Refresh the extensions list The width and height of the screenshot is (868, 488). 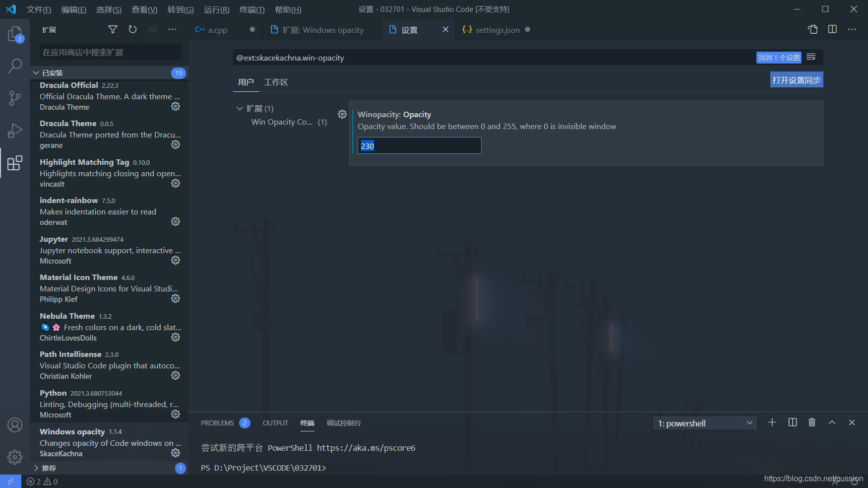[x=132, y=30]
